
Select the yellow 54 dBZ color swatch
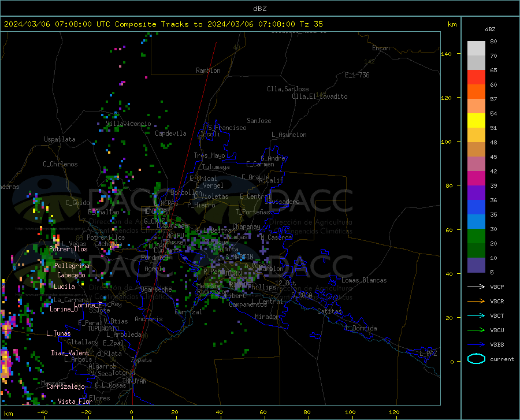point(476,120)
